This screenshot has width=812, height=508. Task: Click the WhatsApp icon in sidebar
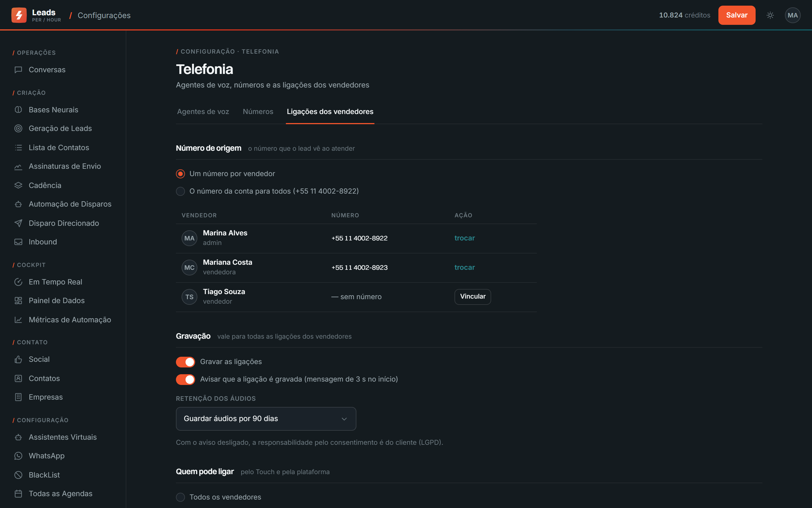pos(18,456)
